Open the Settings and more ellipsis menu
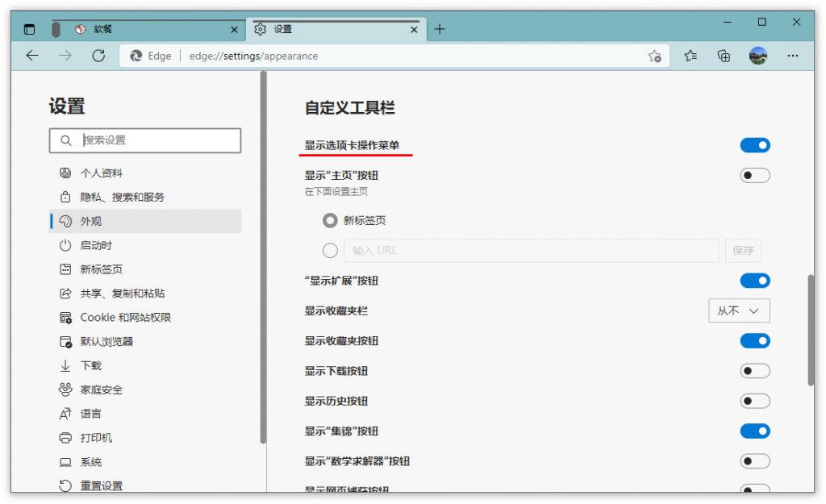The width and height of the screenshot is (826, 504). 792,56
